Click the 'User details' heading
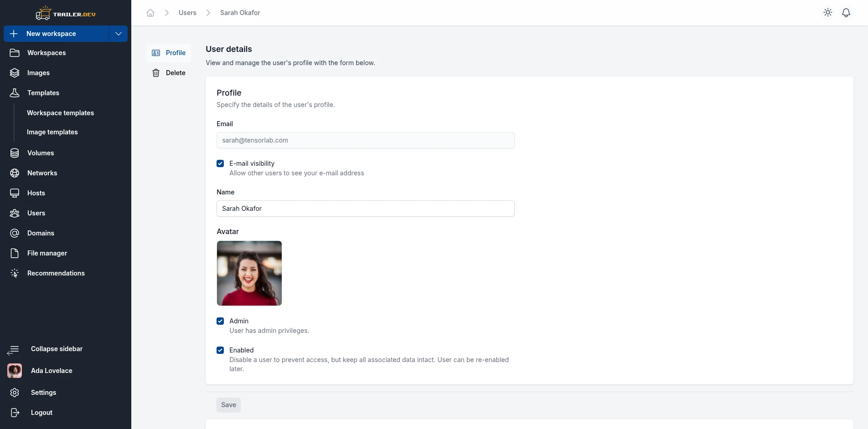 point(229,49)
